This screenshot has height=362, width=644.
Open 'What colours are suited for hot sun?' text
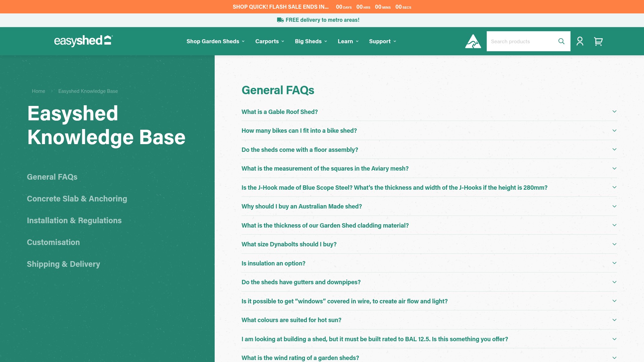(x=291, y=320)
